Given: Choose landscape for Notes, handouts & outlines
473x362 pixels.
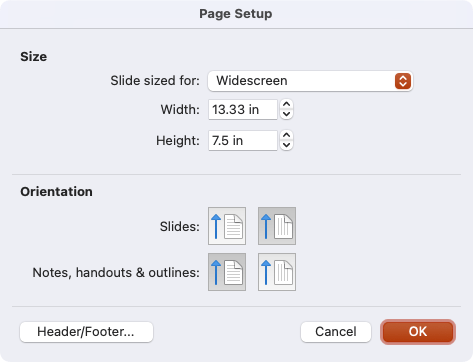Looking at the screenshot, I should [277, 272].
